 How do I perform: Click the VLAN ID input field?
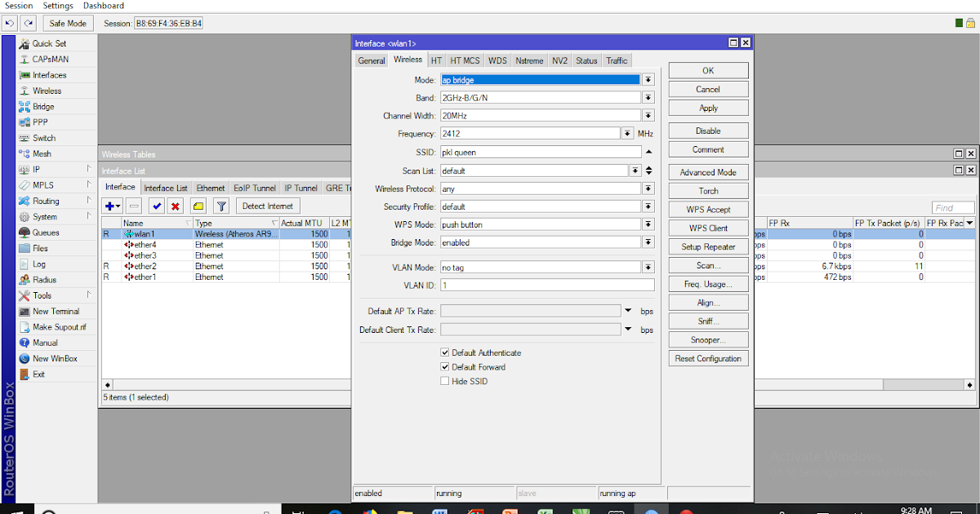pos(547,285)
